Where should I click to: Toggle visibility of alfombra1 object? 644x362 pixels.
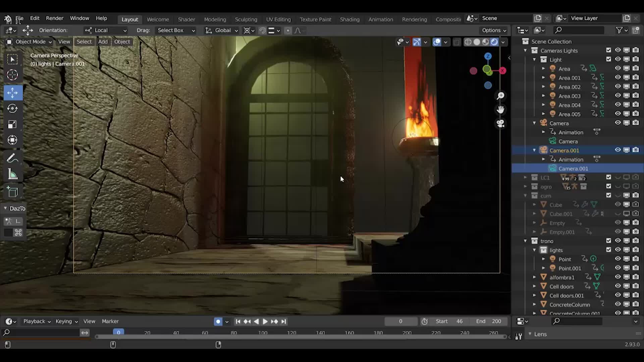click(618, 277)
